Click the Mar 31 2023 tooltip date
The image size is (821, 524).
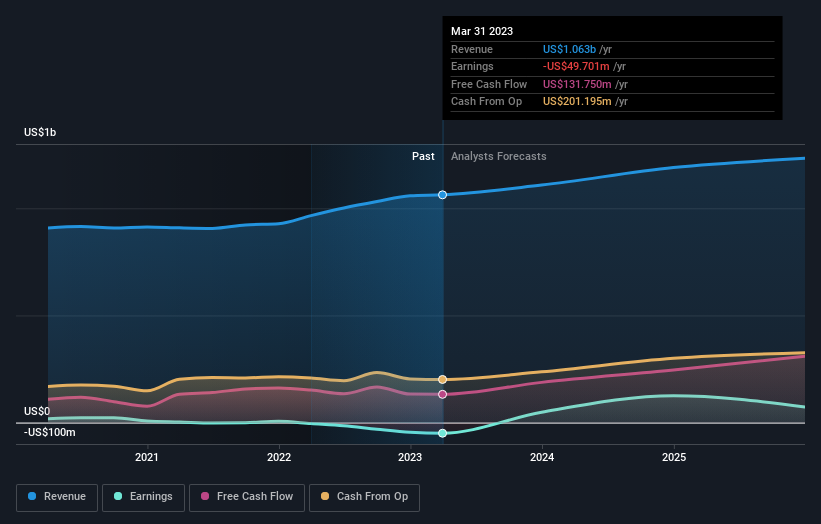(482, 31)
